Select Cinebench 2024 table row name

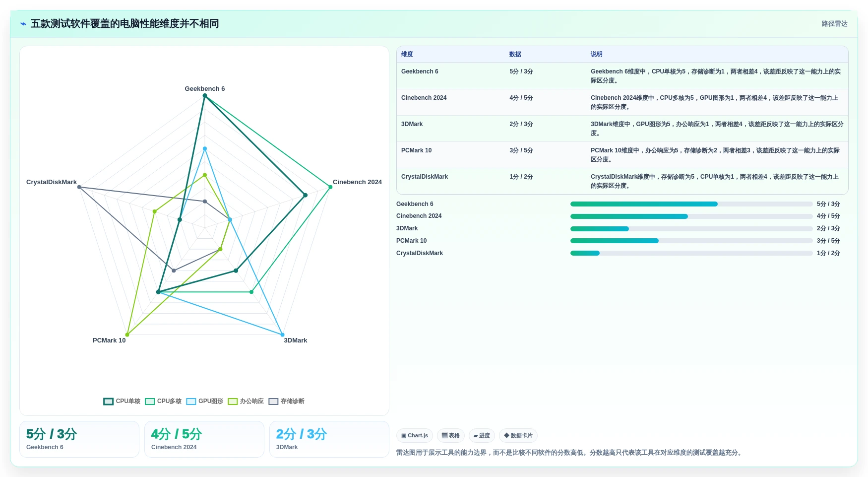point(424,98)
